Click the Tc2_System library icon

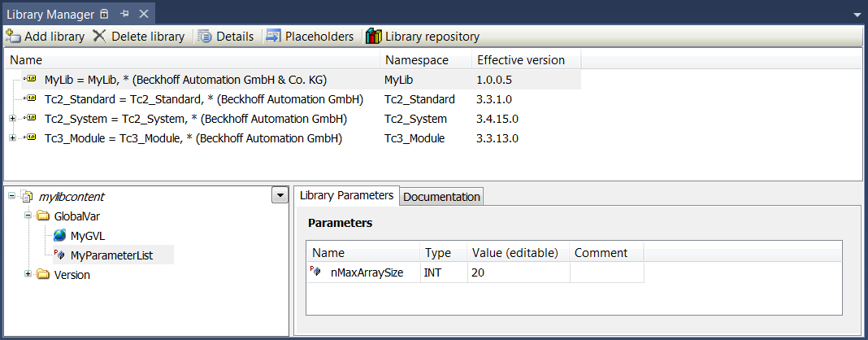pos(31,119)
